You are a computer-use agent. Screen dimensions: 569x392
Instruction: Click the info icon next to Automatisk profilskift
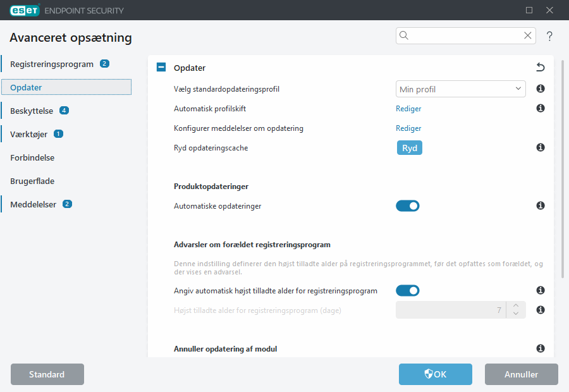[x=541, y=109]
